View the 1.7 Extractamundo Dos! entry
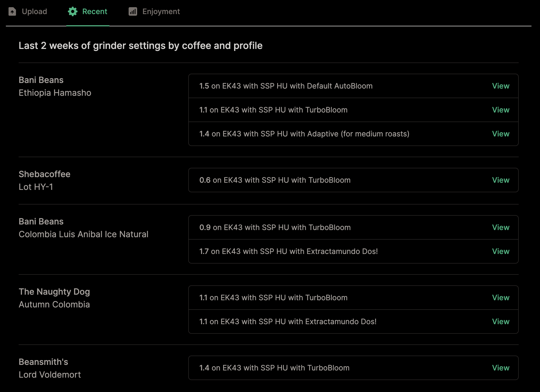The image size is (540, 392). pyautogui.click(x=500, y=251)
